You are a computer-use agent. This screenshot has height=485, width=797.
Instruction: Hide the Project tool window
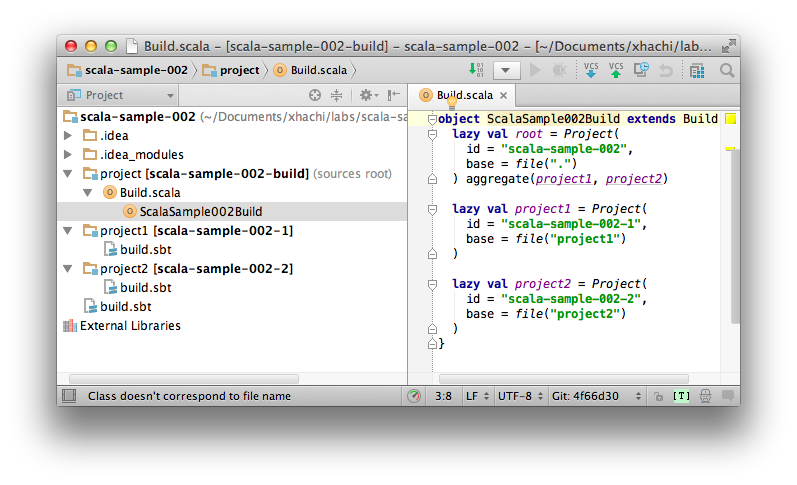[x=393, y=95]
